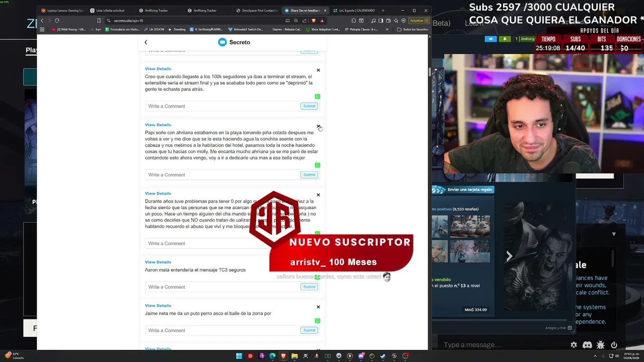
Task: Click 'Enviar una tarjeta regalo' button
Action: [x=463, y=190]
